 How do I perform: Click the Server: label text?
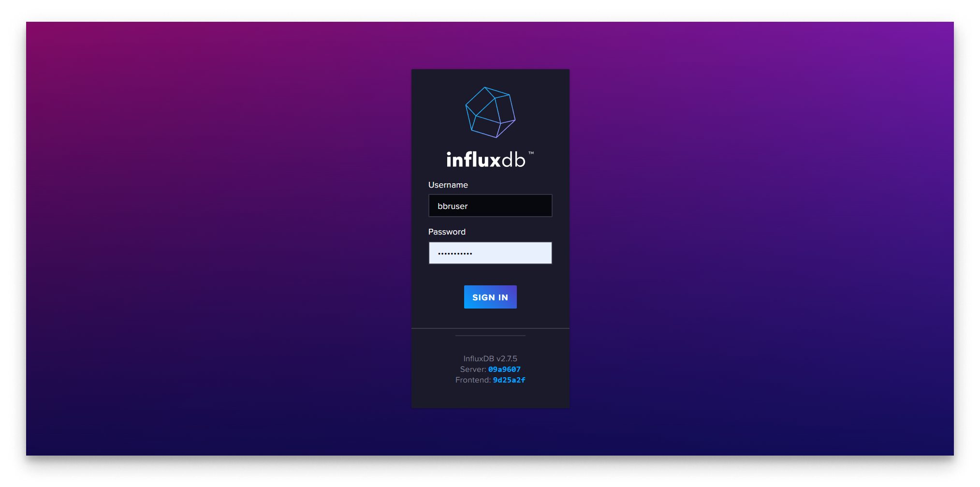pyautogui.click(x=473, y=369)
